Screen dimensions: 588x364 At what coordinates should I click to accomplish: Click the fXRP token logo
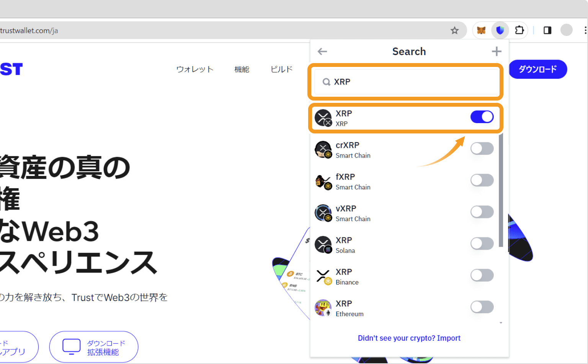pyautogui.click(x=323, y=181)
